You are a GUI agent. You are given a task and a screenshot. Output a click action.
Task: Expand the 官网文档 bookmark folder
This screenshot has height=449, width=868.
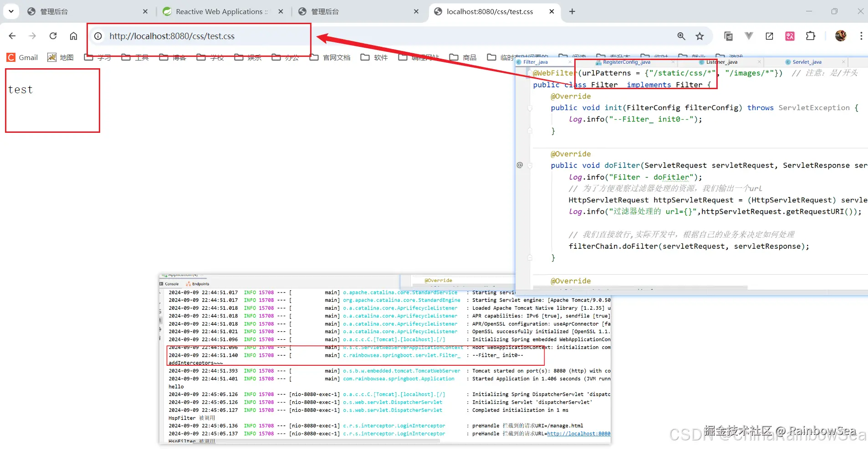(x=330, y=57)
